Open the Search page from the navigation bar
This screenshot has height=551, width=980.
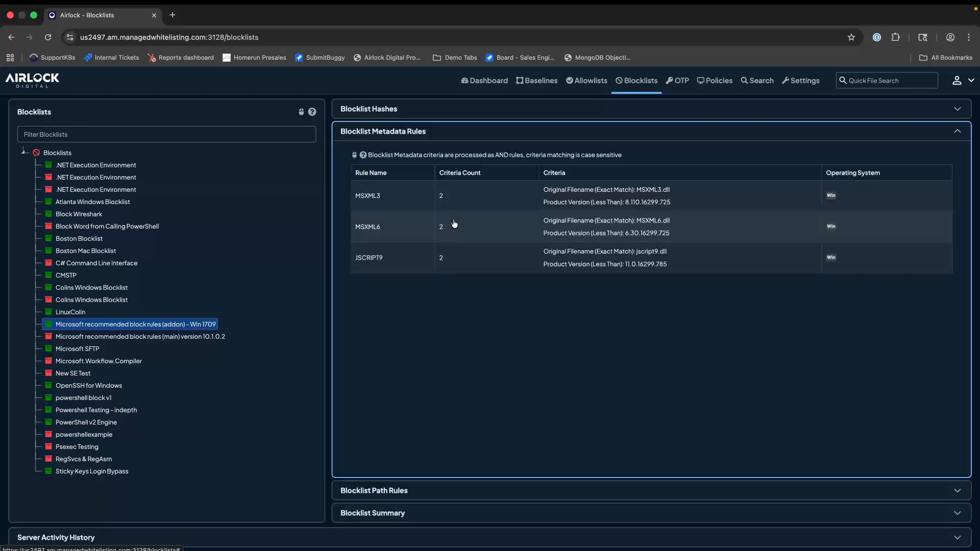(757, 80)
